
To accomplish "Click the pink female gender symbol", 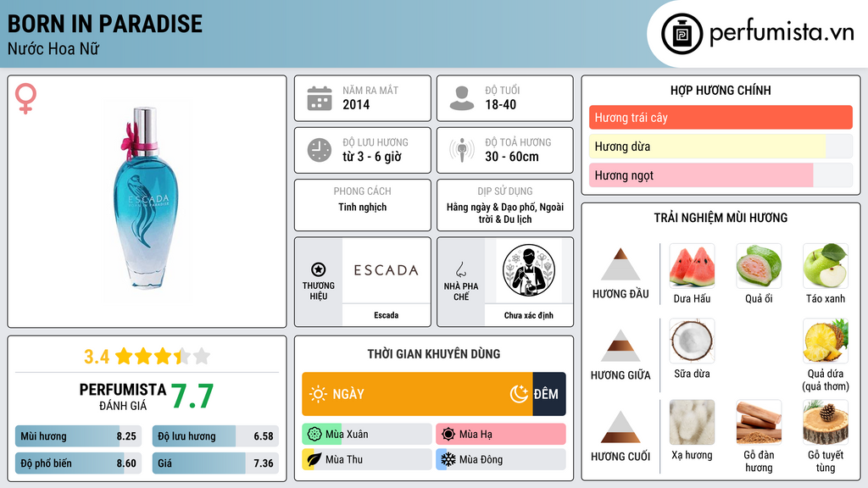I will [25, 98].
